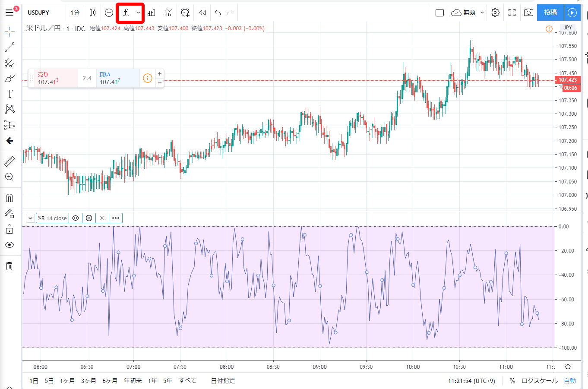Increase order quantity with plus
588x389 pixels.
(x=160, y=74)
